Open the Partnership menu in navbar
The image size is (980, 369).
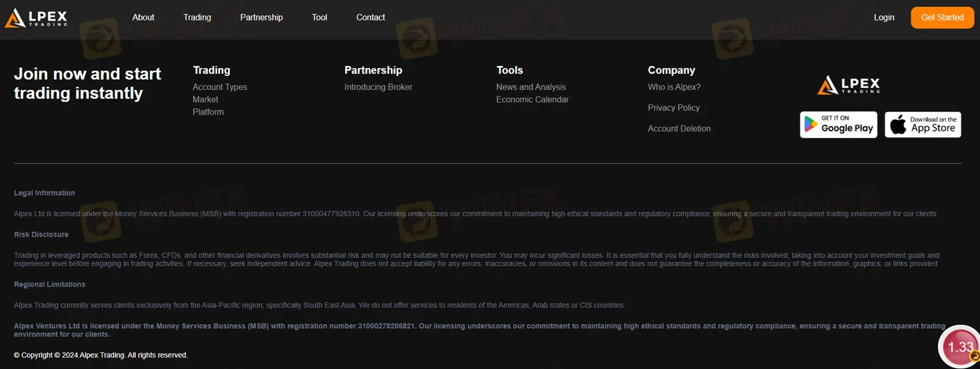click(x=261, y=18)
